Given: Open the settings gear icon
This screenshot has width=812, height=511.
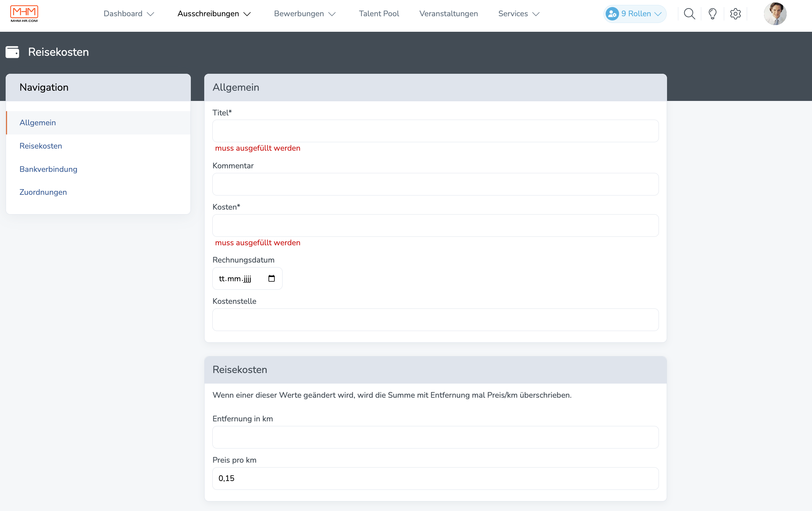Looking at the screenshot, I should click(735, 14).
